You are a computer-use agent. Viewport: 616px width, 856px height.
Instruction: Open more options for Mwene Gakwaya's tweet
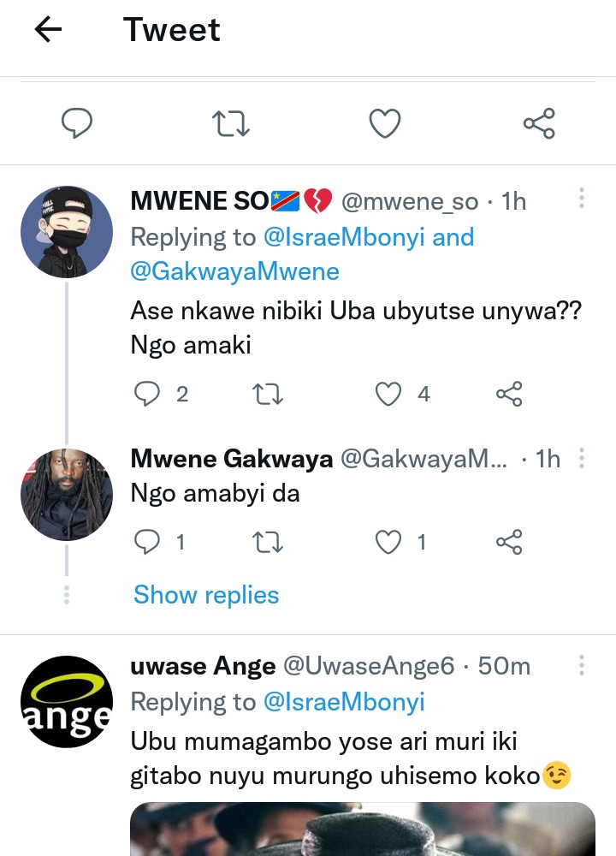[x=581, y=459]
